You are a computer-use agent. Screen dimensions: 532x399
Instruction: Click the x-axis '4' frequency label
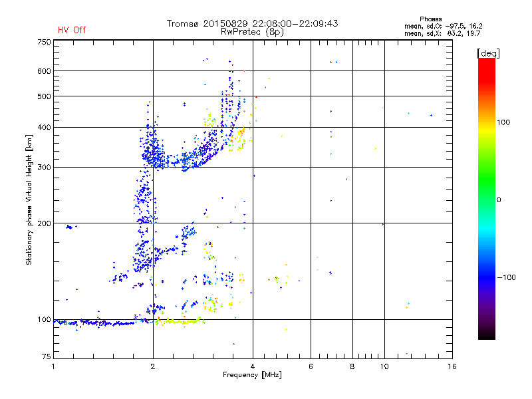pos(253,366)
